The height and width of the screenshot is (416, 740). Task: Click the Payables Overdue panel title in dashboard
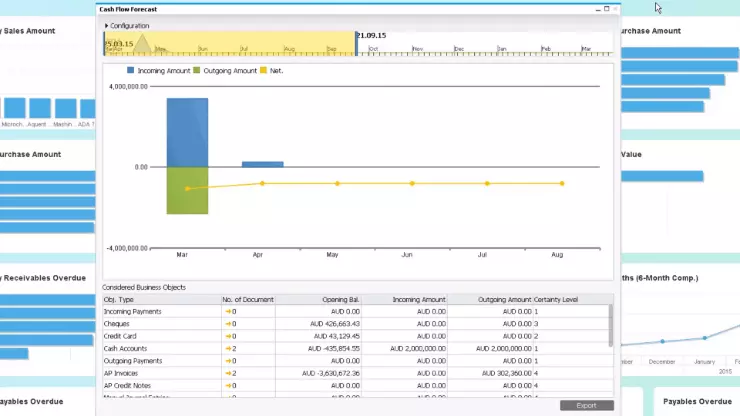pos(698,401)
